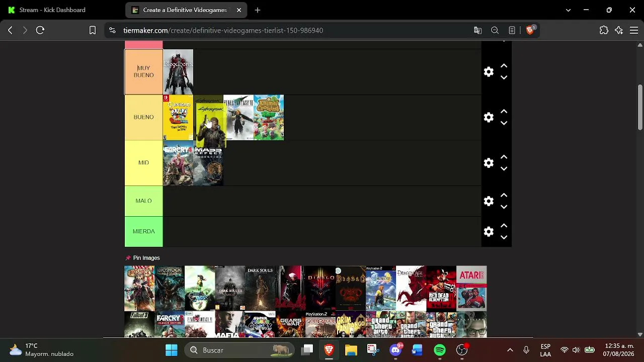Open a new browser tab
Image resolution: width=644 pixels, height=362 pixels.
(258, 10)
